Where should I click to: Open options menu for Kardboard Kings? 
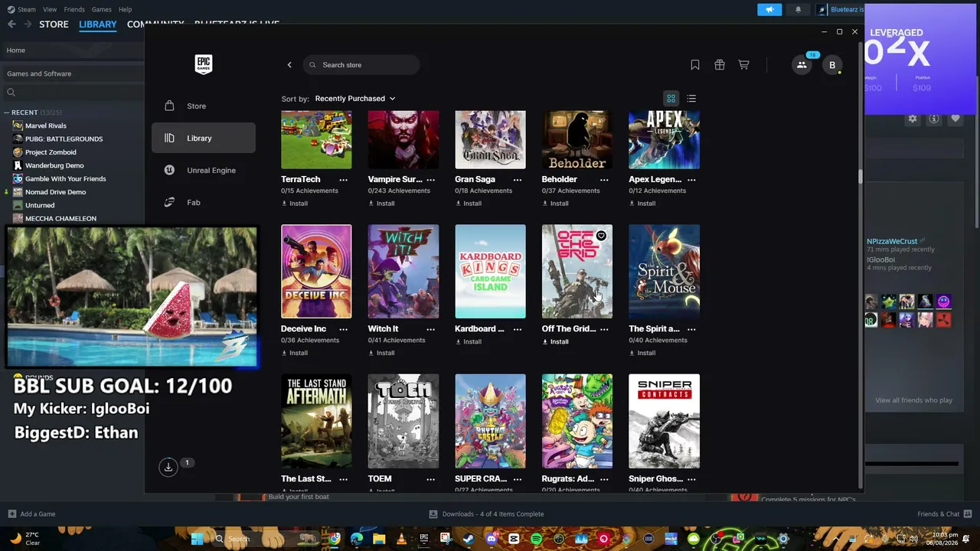click(518, 329)
